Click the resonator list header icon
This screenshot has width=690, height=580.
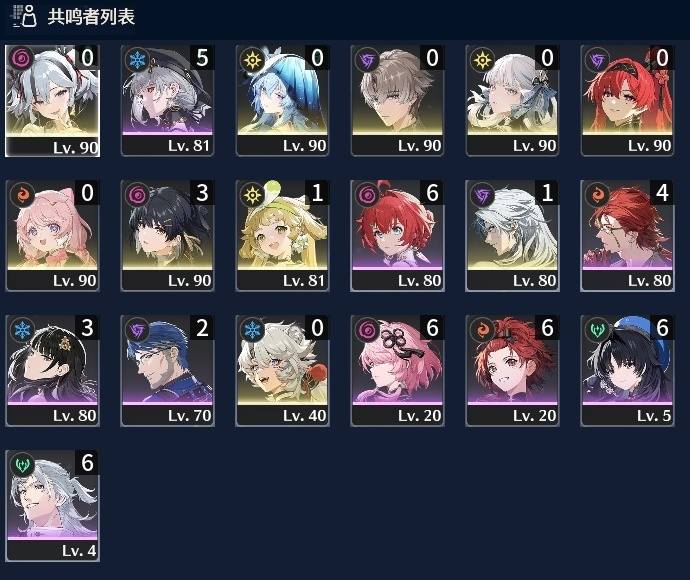click(x=24, y=16)
